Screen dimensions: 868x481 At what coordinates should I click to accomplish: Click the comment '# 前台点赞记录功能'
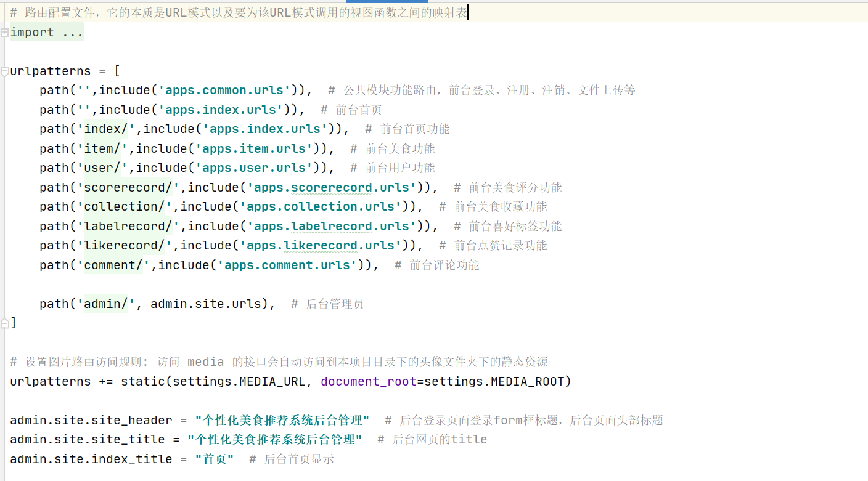click(x=493, y=245)
